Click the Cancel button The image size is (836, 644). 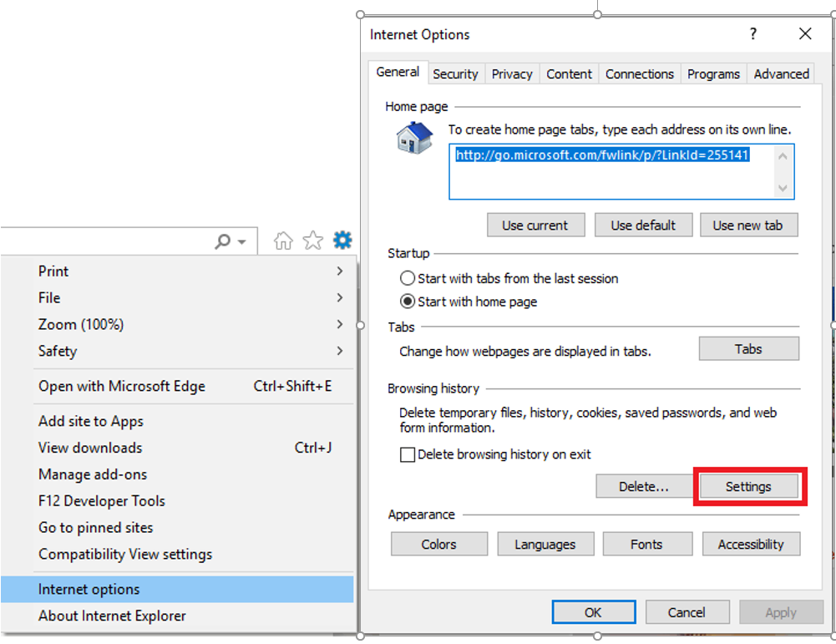coord(687,612)
